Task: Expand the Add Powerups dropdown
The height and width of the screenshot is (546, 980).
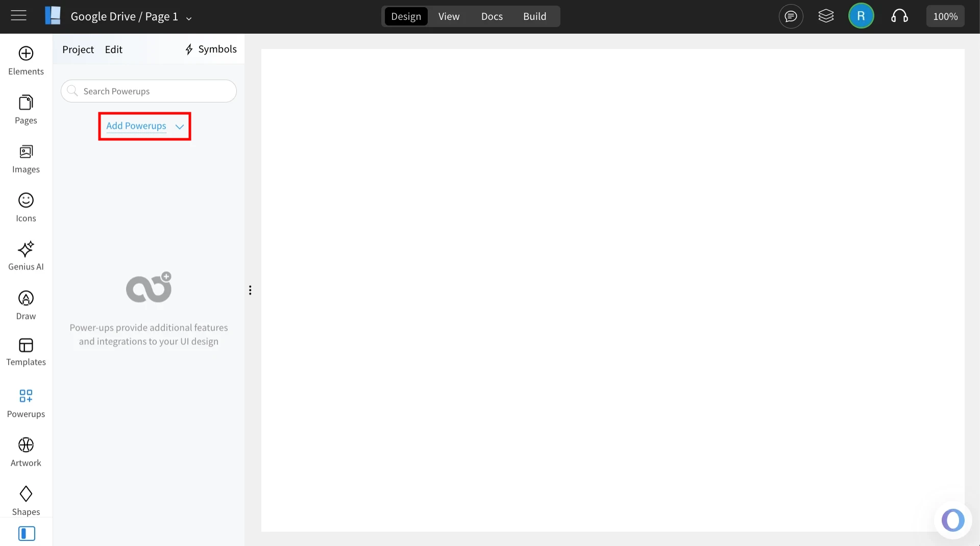Action: (144, 126)
